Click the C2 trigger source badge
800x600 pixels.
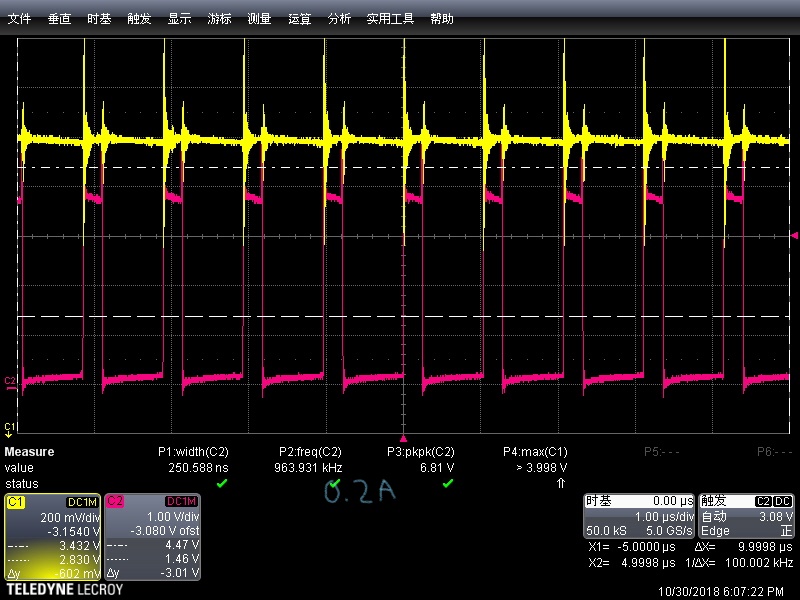coord(763,502)
